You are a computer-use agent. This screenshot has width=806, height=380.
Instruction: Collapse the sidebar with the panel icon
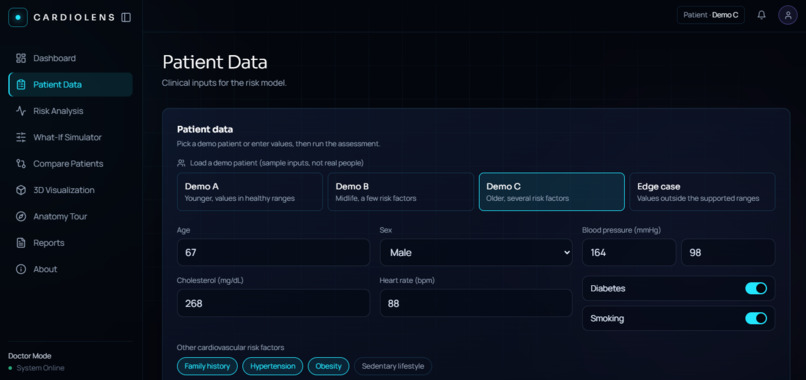coord(126,17)
